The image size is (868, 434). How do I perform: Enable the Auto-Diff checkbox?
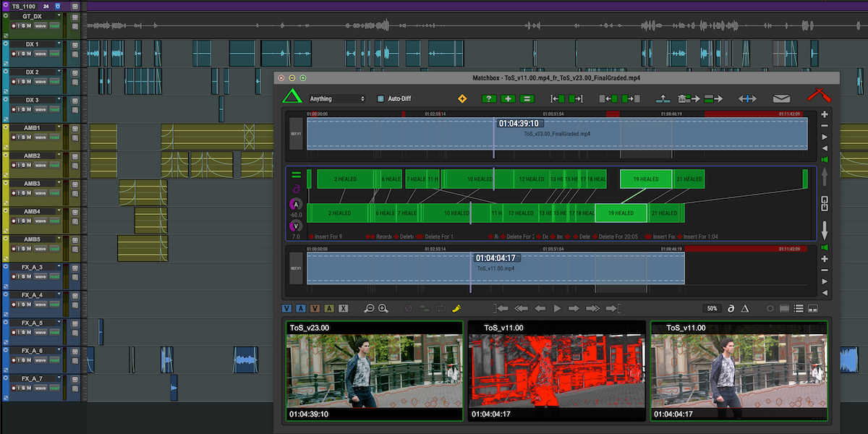tap(380, 98)
